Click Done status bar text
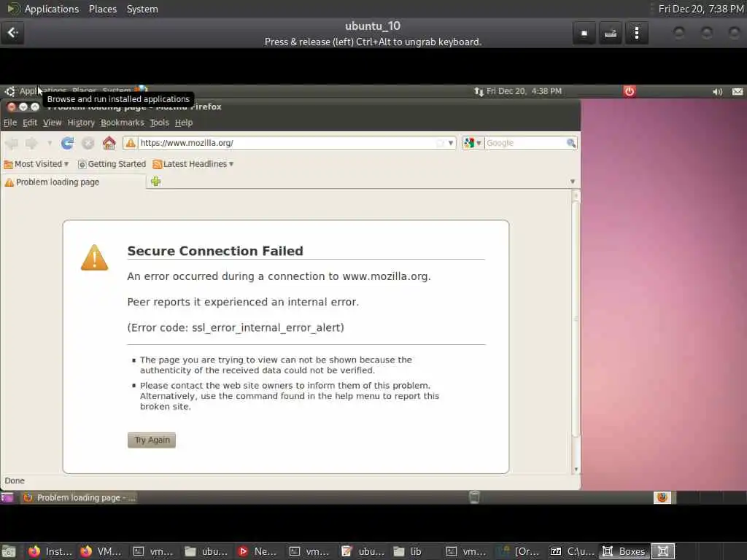Screen dimensions: 747x560 (x=15, y=481)
